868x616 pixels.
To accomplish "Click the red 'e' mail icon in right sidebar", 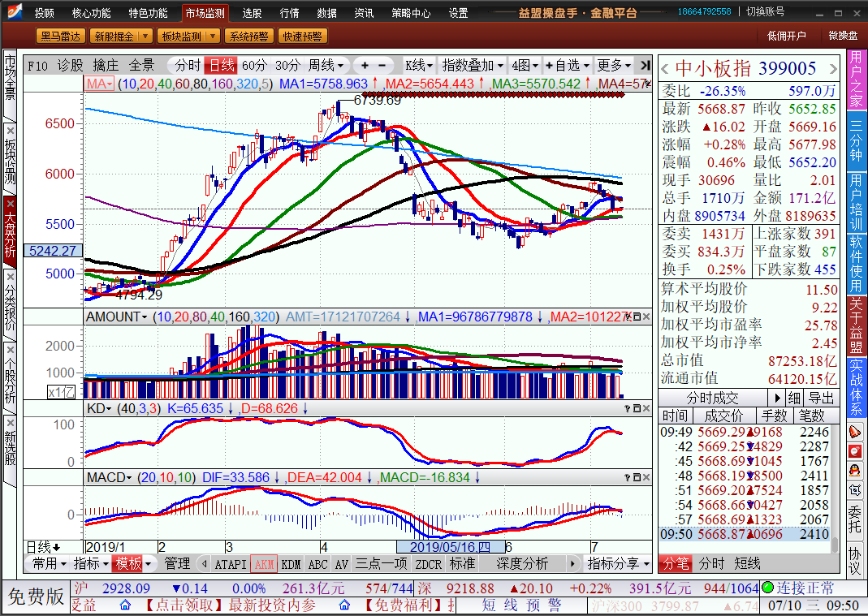I will [x=855, y=451].
